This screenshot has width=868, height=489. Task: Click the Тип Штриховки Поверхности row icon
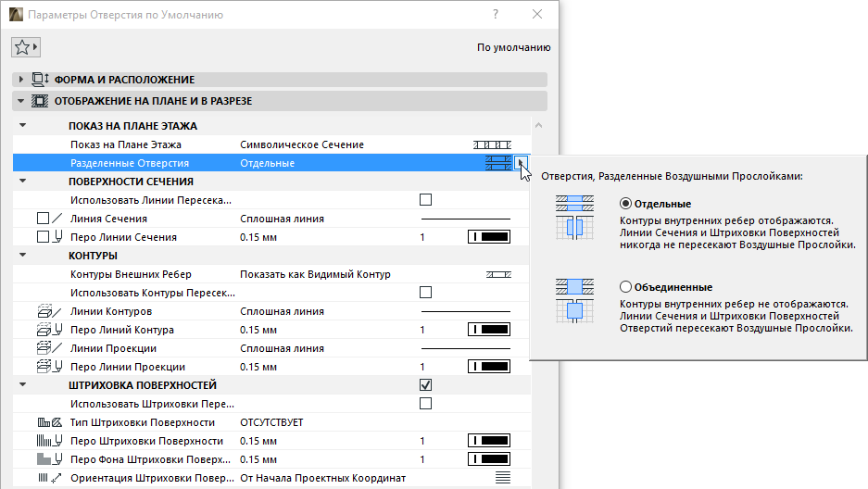[49, 422]
